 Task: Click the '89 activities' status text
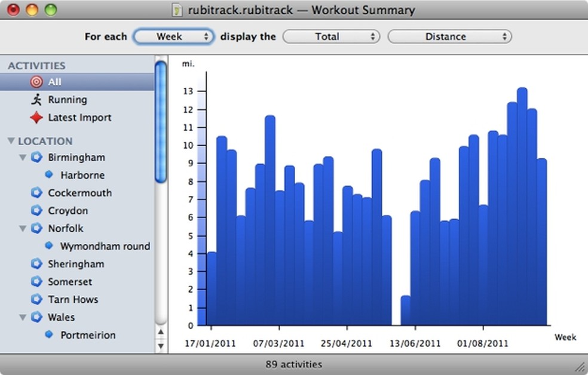pyautogui.click(x=293, y=364)
